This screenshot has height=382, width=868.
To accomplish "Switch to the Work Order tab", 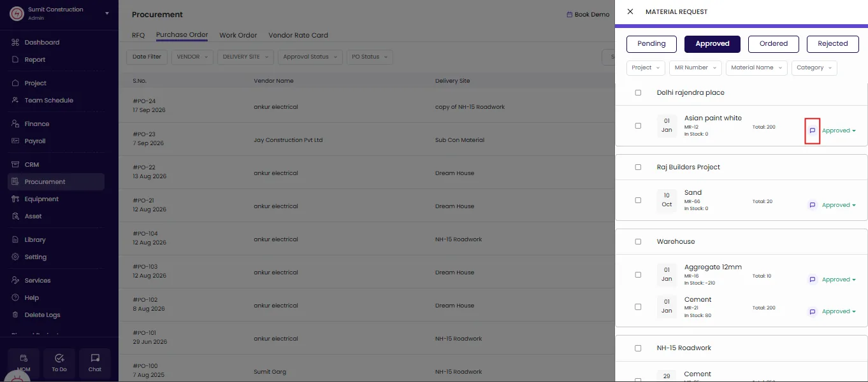I will coord(238,36).
